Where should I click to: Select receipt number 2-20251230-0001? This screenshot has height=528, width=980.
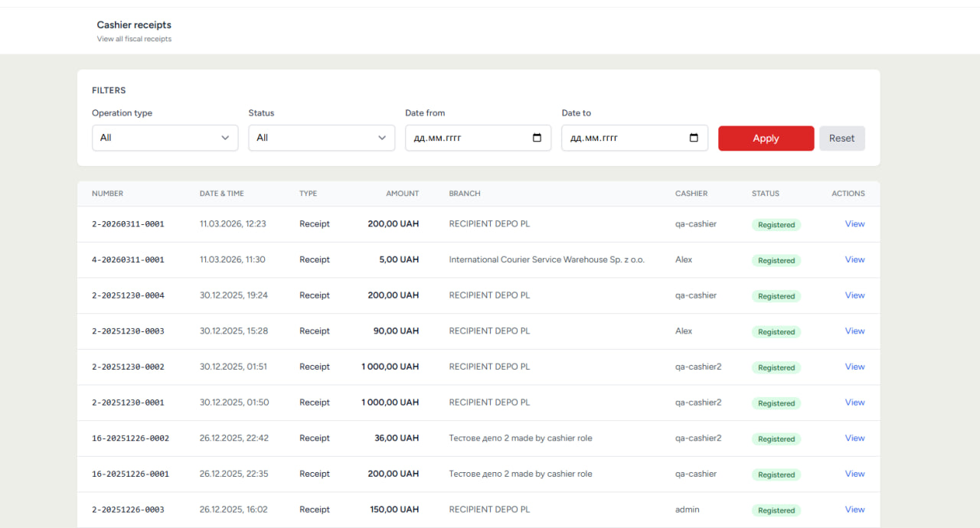point(128,403)
